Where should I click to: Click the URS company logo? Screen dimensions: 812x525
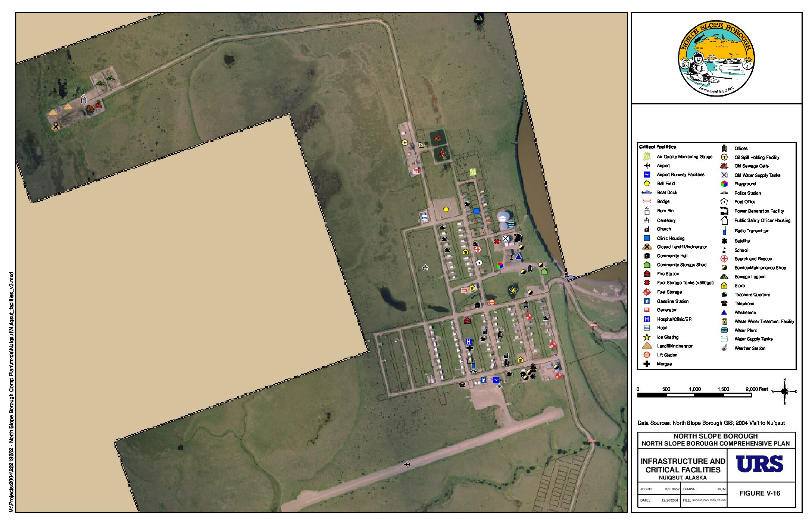coord(759,464)
